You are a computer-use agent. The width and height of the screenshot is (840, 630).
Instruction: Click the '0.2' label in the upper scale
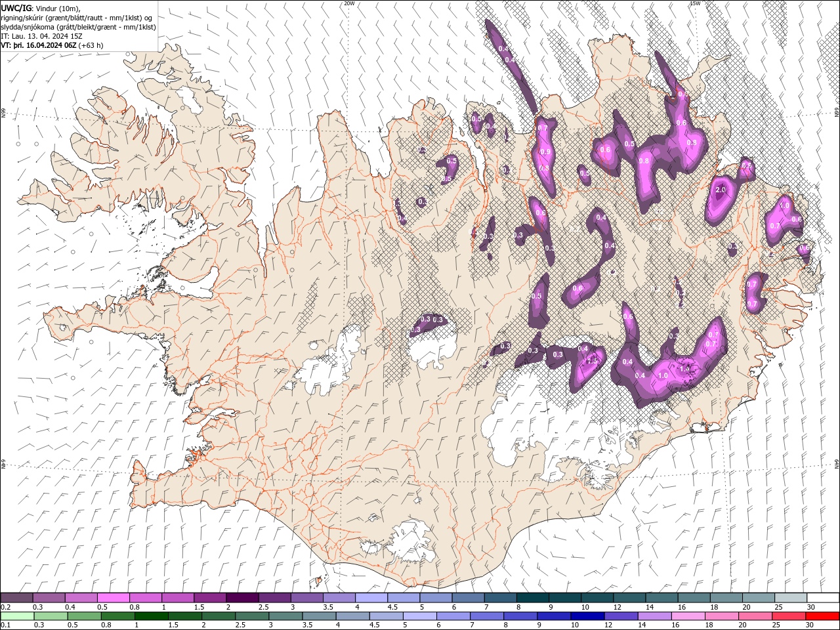tap(5, 607)
